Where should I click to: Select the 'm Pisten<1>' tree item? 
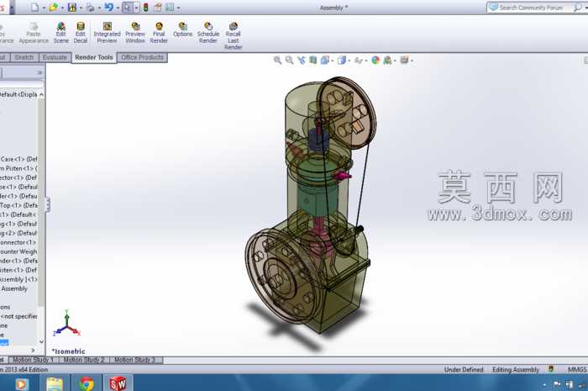click(x=18, y=168)
